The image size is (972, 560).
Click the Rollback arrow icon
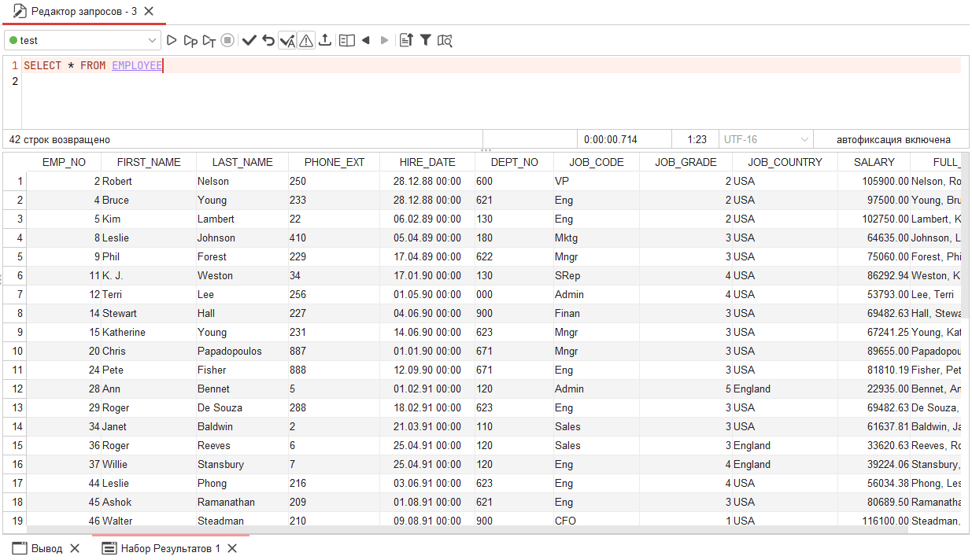[268, 39]
